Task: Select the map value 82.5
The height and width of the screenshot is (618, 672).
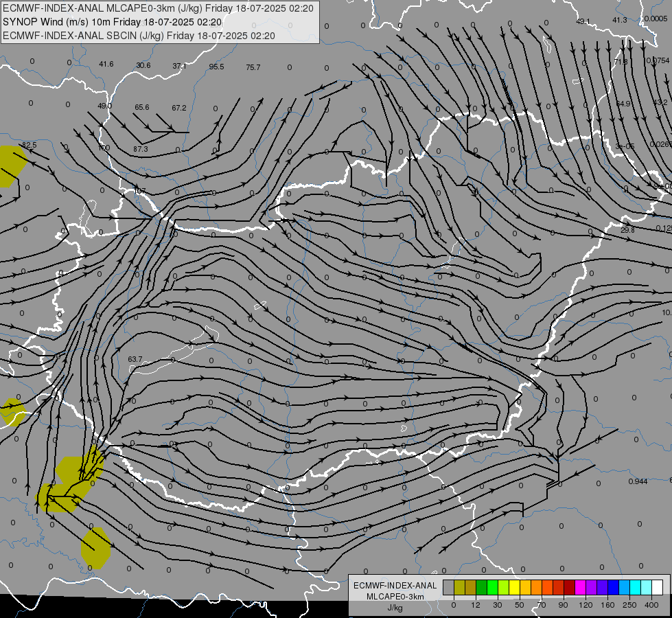Action: [29, 146]
